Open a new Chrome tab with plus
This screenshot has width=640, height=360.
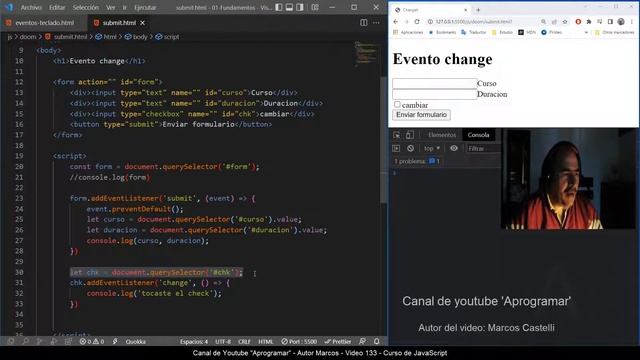point(478,10)
